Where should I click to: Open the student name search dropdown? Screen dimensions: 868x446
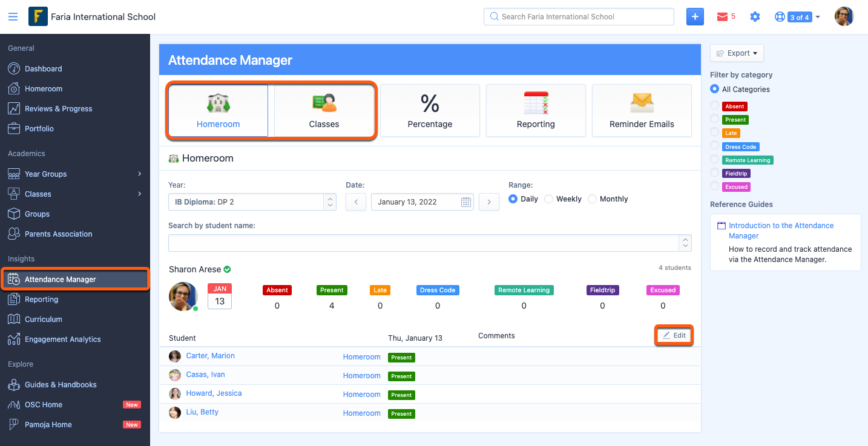pos(430,243)
